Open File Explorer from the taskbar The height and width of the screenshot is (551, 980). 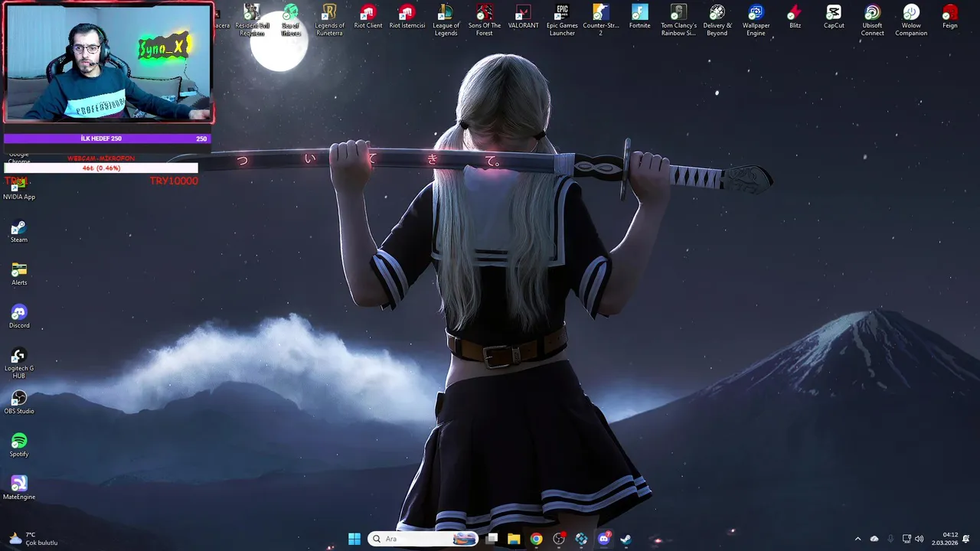[x=514, y=539]
